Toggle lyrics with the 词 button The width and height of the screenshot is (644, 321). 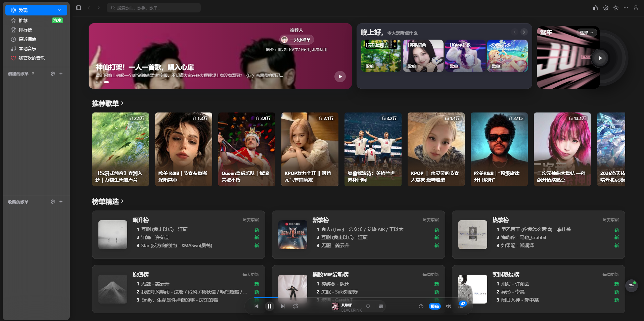pyautogui.click(x=381, y=306)
